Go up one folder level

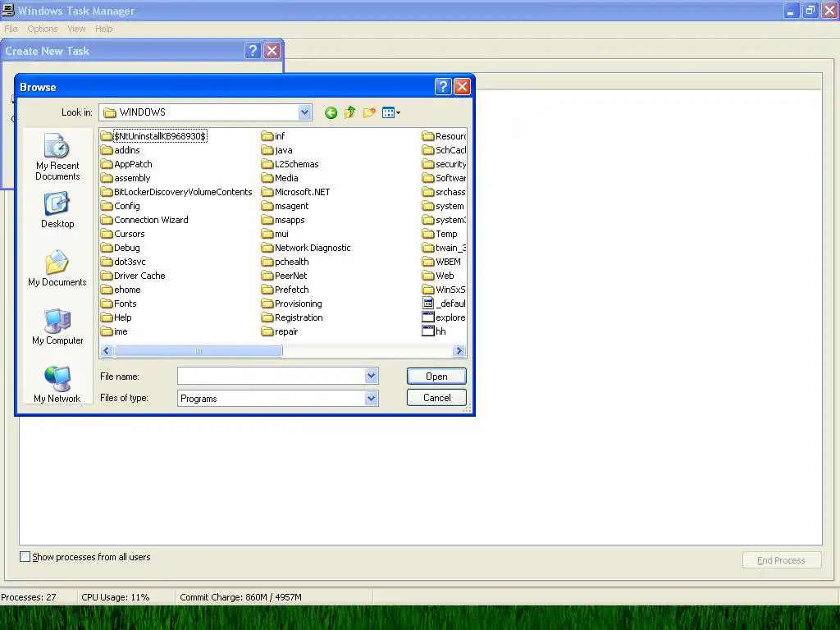coord(349,112)
